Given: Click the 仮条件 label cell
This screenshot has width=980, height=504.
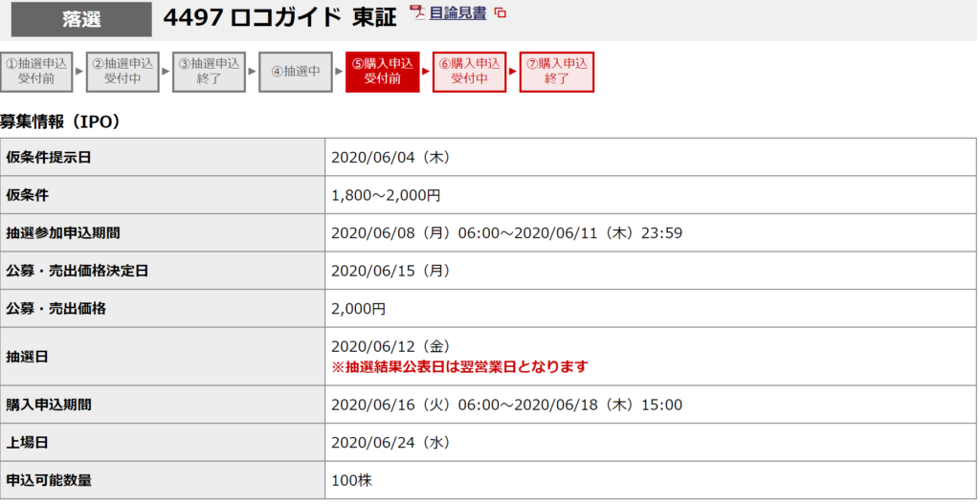Looking at the screenshot, I should [163, 195].
